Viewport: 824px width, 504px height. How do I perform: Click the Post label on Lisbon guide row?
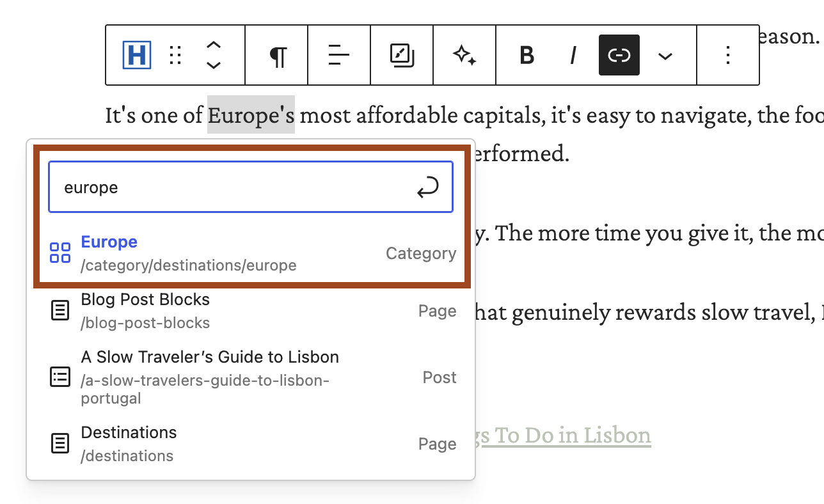point(440,377)
